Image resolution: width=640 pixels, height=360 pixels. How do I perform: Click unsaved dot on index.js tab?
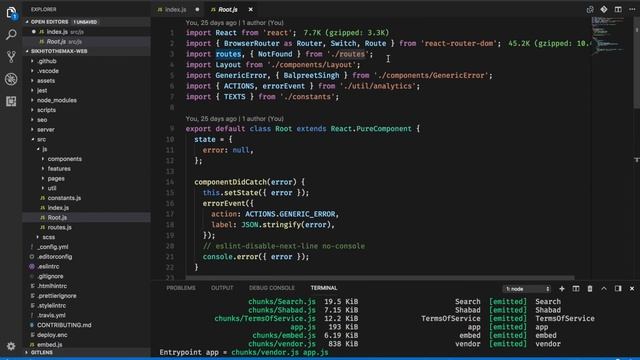click(x=197, y=9)
